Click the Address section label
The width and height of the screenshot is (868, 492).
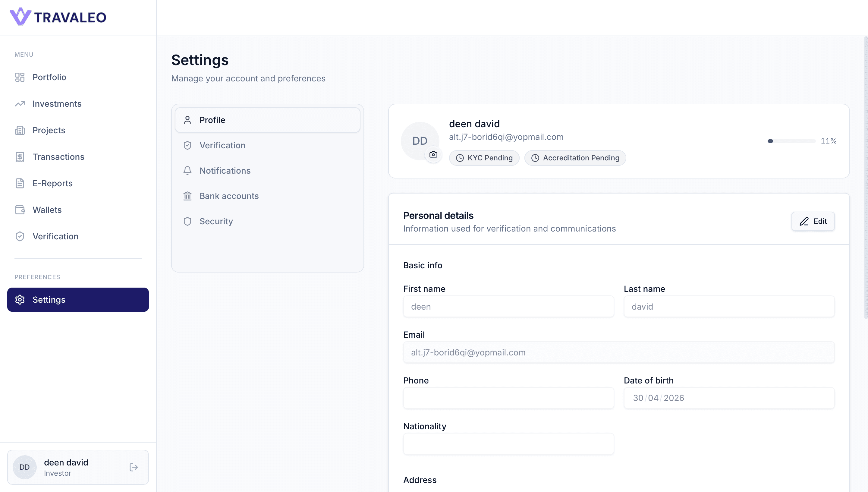(x=420, y=480)
